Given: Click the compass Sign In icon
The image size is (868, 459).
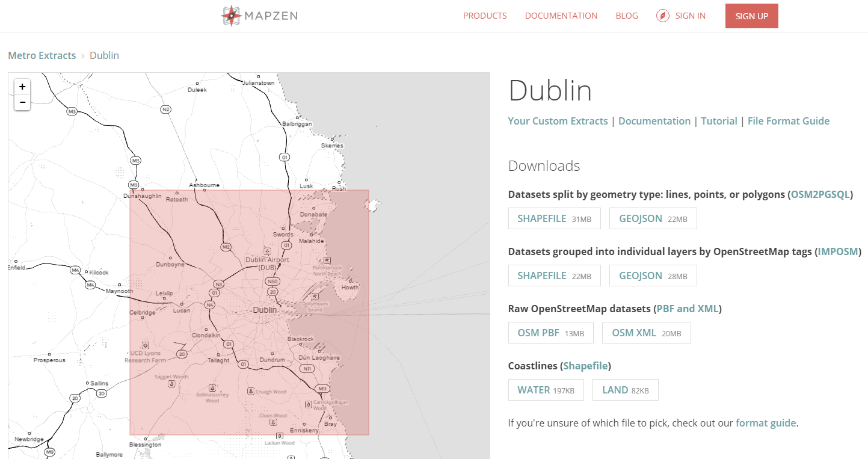Looking at the screenshot, I should (663, 16).
